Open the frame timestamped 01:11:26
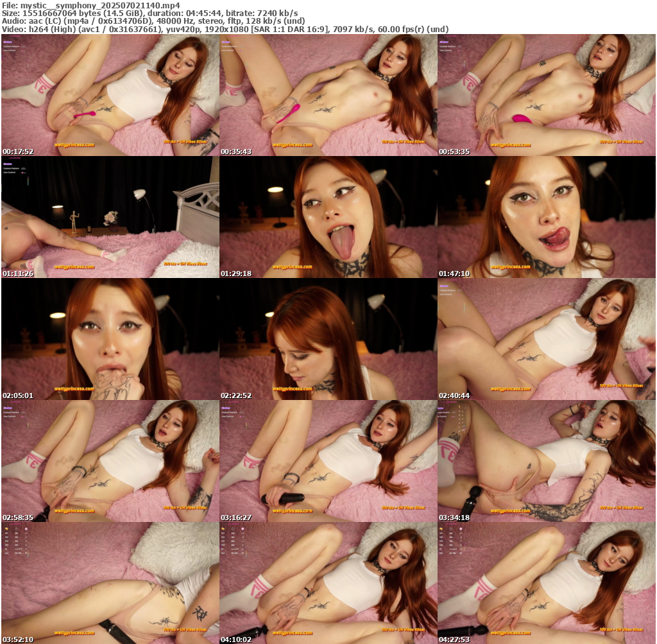 point(110,217)
